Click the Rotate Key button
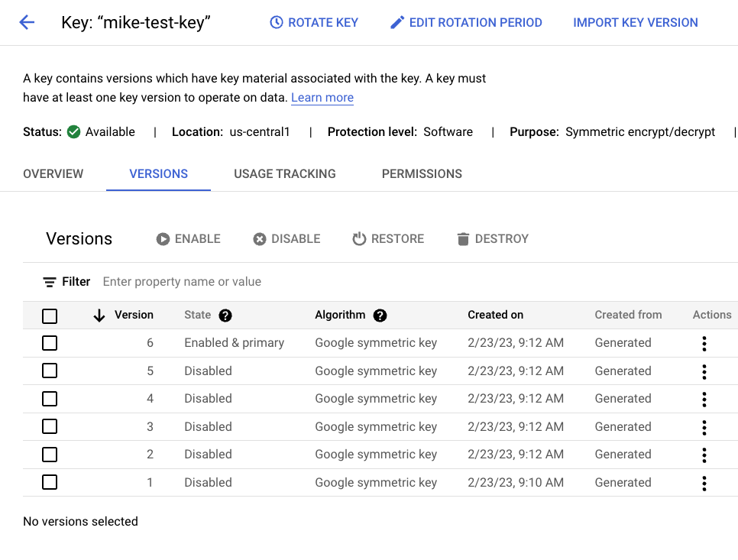 click(314, 22)
